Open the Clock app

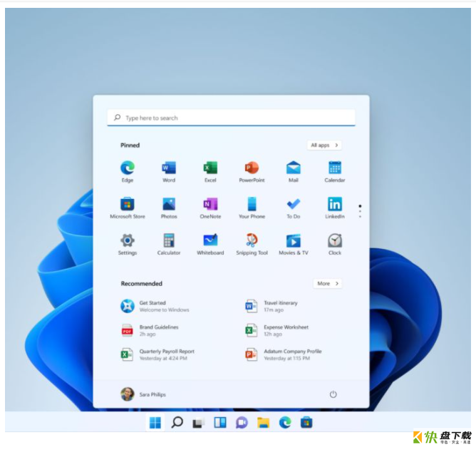click(x=335, y=245)
